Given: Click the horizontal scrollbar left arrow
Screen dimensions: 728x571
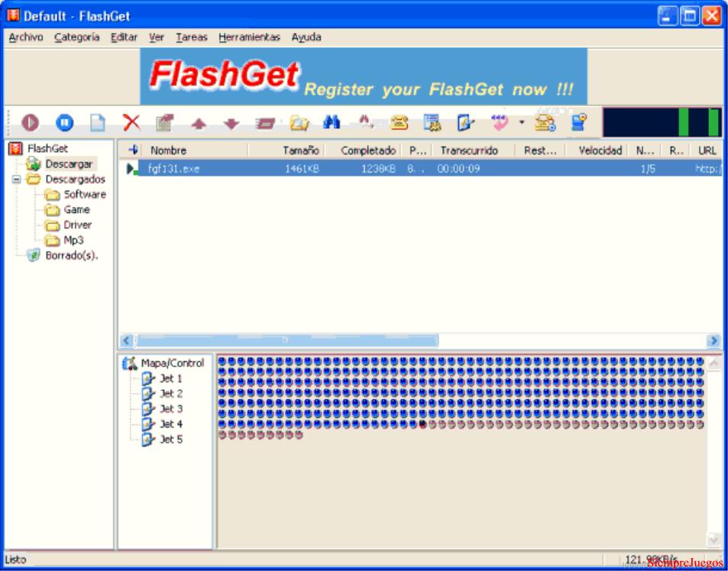Looking at the screenshot, I should [x=126, y=341].
